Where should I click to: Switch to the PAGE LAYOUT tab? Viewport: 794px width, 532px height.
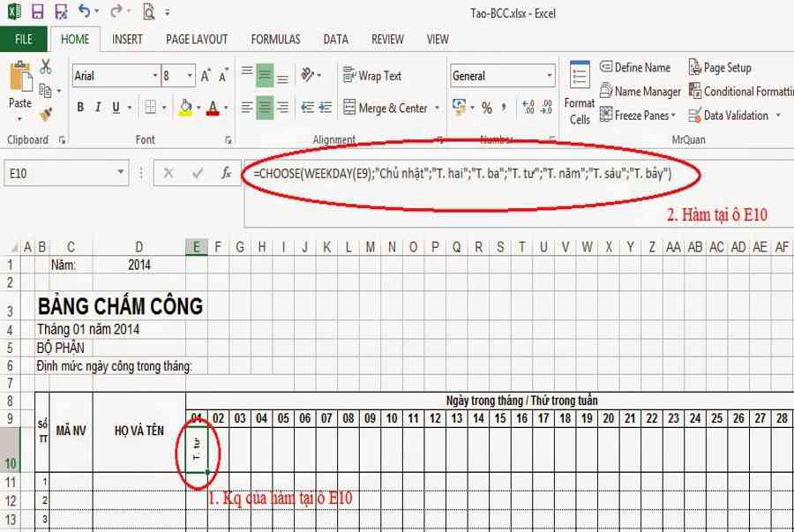click(x=197, y=39)
